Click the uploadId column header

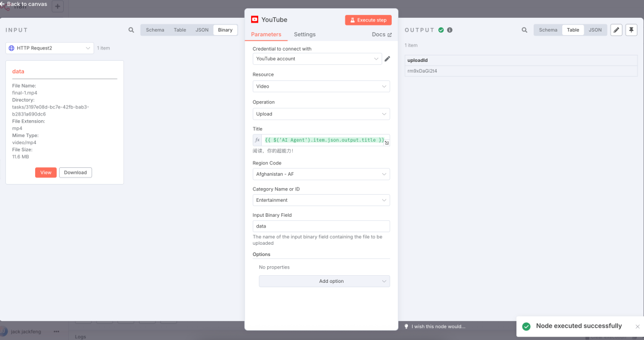click(521, 60)
